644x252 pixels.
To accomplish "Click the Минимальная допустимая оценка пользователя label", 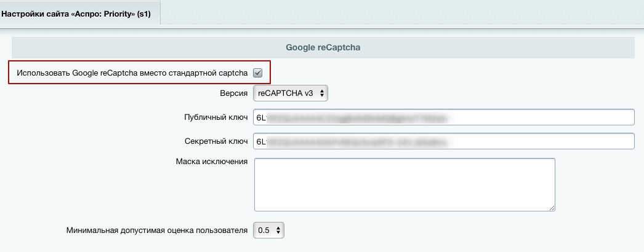I will coord(157,230).
